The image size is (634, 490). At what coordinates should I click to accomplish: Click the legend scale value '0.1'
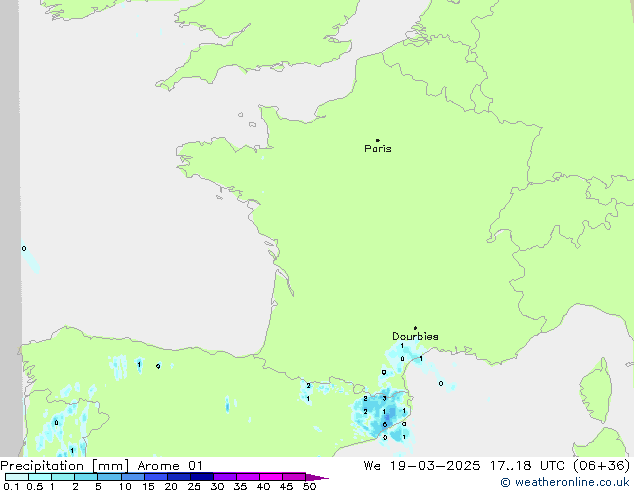point(12,486)
